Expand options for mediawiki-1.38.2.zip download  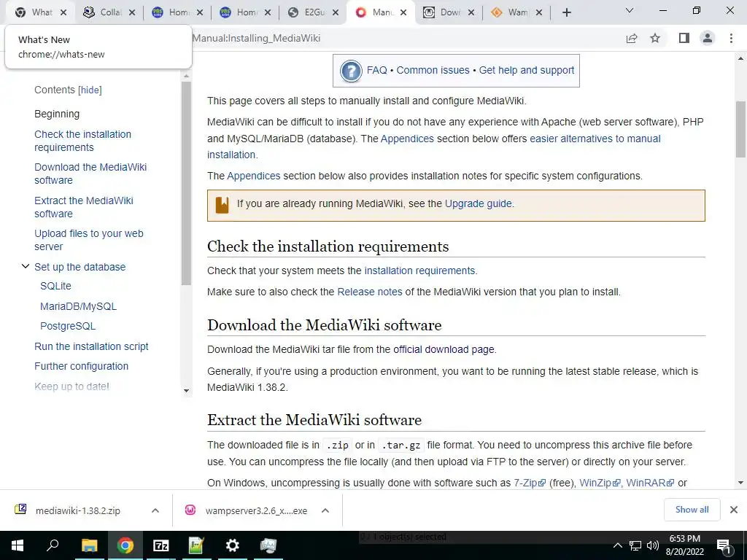[155, 510]
